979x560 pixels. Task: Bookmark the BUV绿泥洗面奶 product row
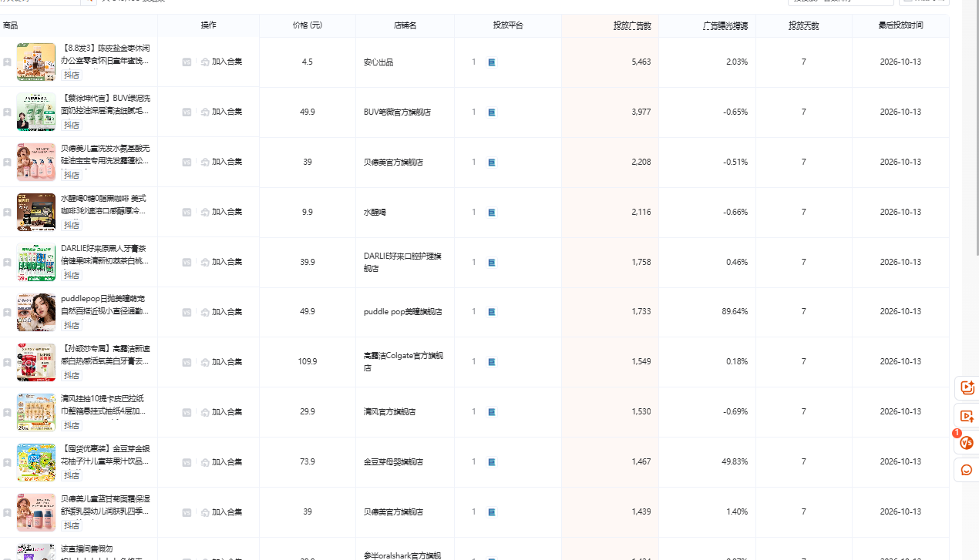(x=7, y=112)
